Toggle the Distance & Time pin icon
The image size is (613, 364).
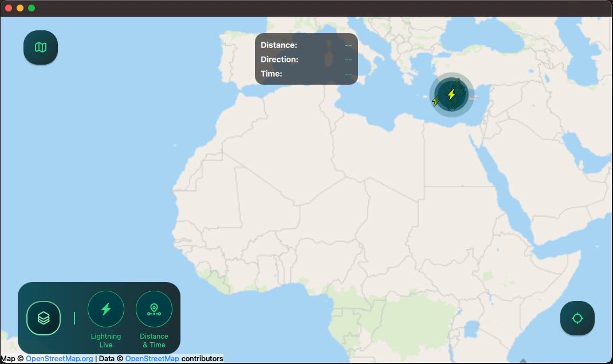[x=154, y=309]
